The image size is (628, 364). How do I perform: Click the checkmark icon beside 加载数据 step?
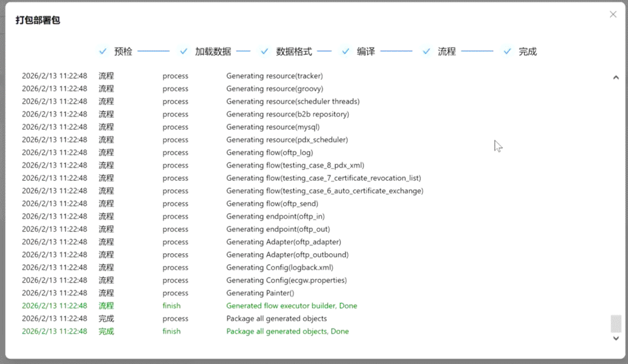pyautogui.click(x=184, y=51)
